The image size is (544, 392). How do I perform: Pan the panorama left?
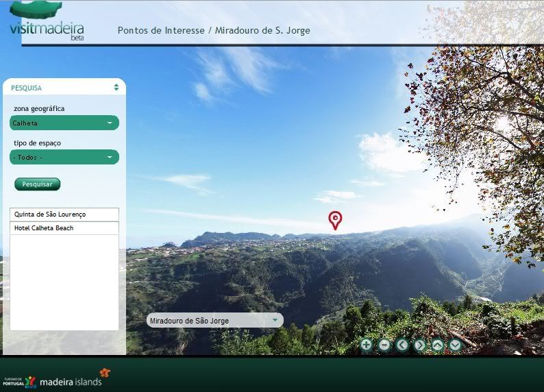402,345
